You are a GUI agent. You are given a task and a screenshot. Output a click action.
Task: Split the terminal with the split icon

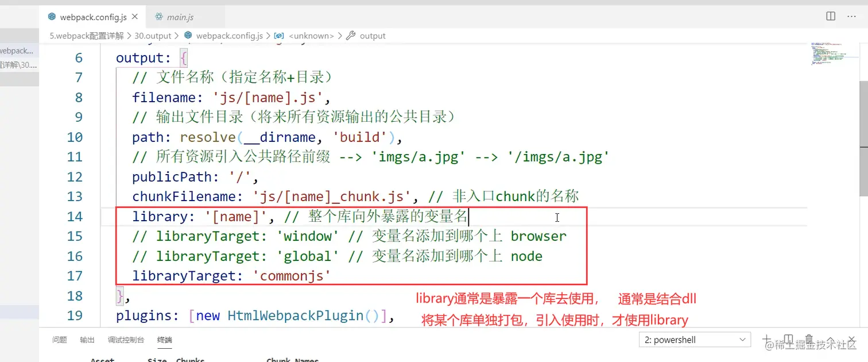pos(788,340)
